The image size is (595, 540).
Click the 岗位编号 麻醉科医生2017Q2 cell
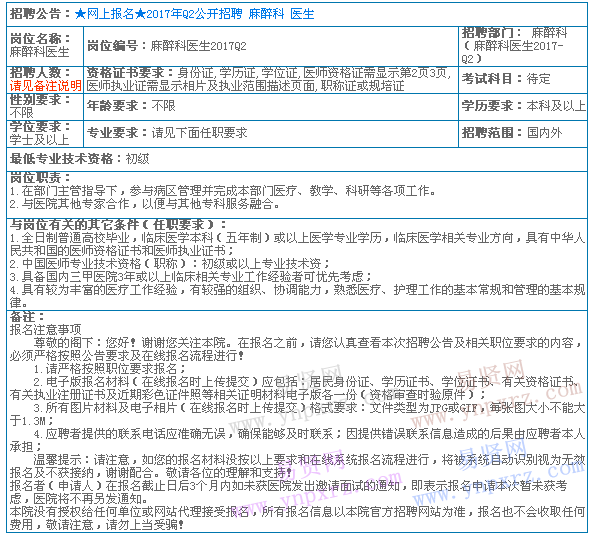coord(271,46)
